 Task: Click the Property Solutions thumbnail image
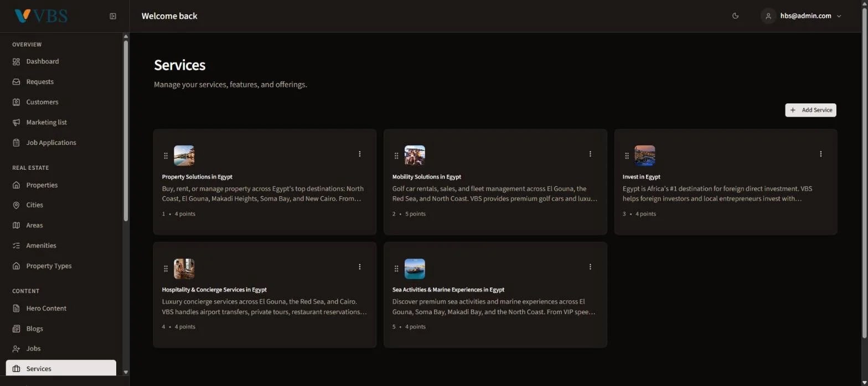pos(184,155)
